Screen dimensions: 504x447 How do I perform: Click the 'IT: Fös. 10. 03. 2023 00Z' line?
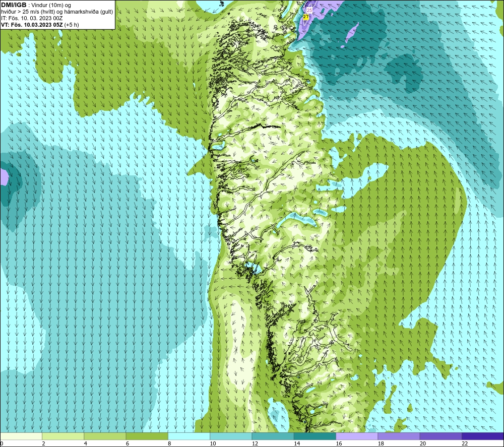(32, 18)
